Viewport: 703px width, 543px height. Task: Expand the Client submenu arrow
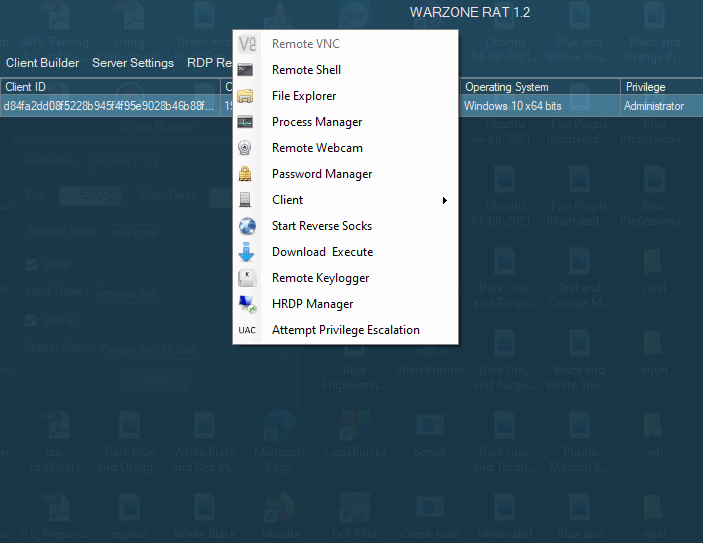click(444, 200)
